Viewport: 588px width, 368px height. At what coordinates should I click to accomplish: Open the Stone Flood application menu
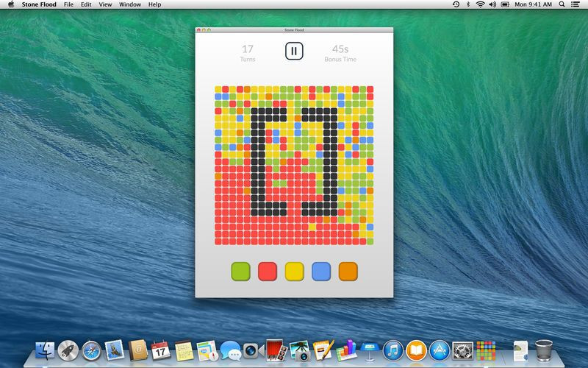pyautogui.click(x=39, y=4)
